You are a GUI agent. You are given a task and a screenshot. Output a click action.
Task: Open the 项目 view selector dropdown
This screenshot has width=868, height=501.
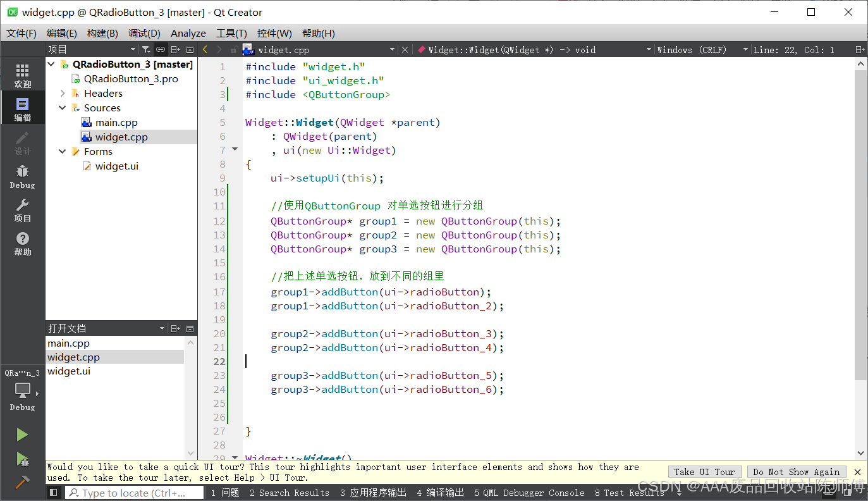(x=133, y=49)
